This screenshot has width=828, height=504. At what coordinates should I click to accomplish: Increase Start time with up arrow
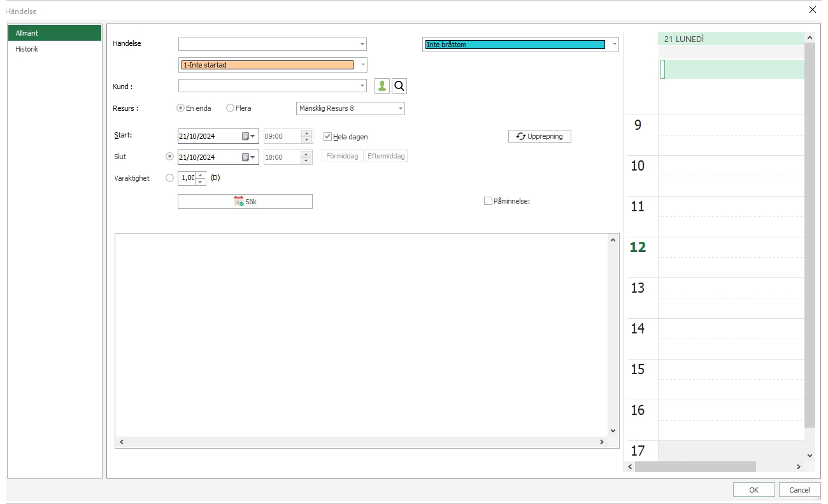pyautogui.click(x=306, y=133)
